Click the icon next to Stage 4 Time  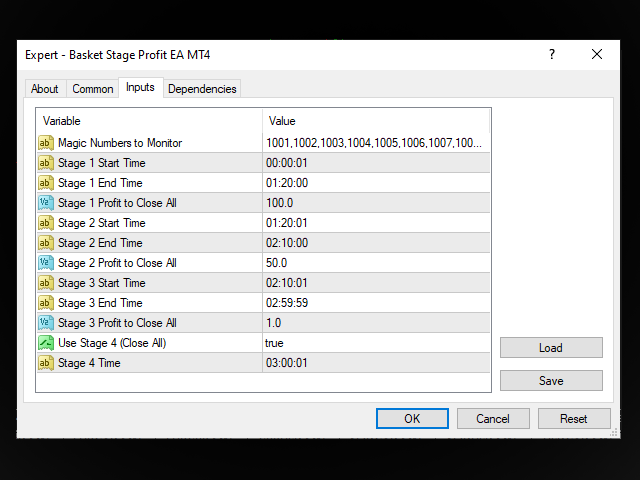click(45, 363)
